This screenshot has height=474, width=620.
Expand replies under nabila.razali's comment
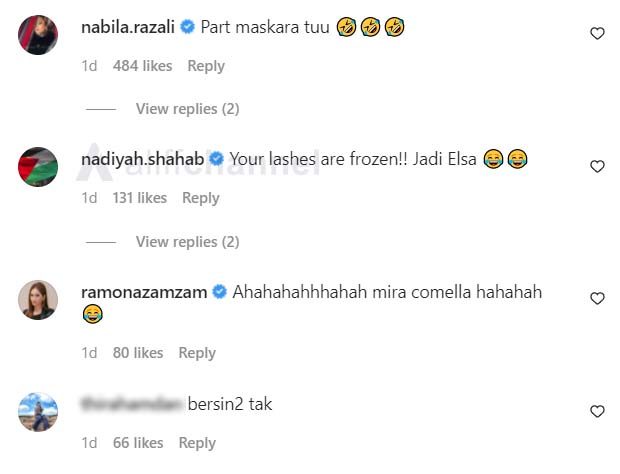tap(187, 109)
